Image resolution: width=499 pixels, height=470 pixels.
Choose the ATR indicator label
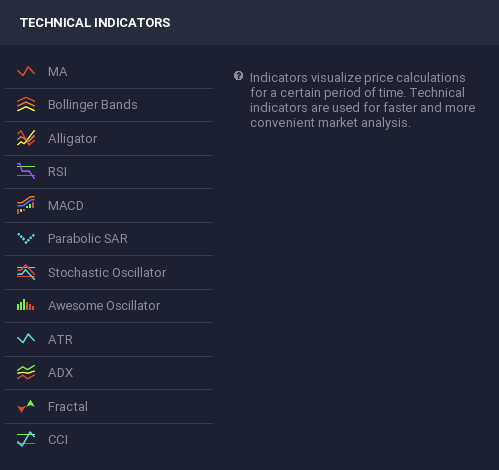[60, 340]
